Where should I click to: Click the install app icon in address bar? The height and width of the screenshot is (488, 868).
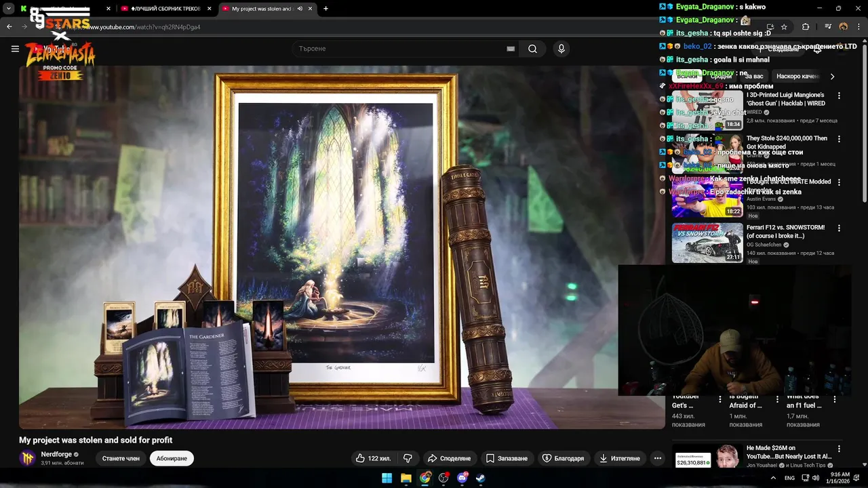point(770,27)
